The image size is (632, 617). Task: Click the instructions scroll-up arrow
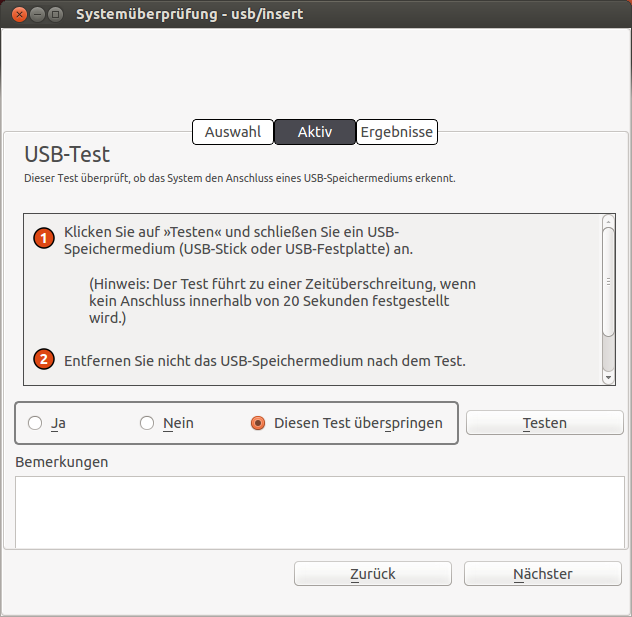click(x=608, y=221)
